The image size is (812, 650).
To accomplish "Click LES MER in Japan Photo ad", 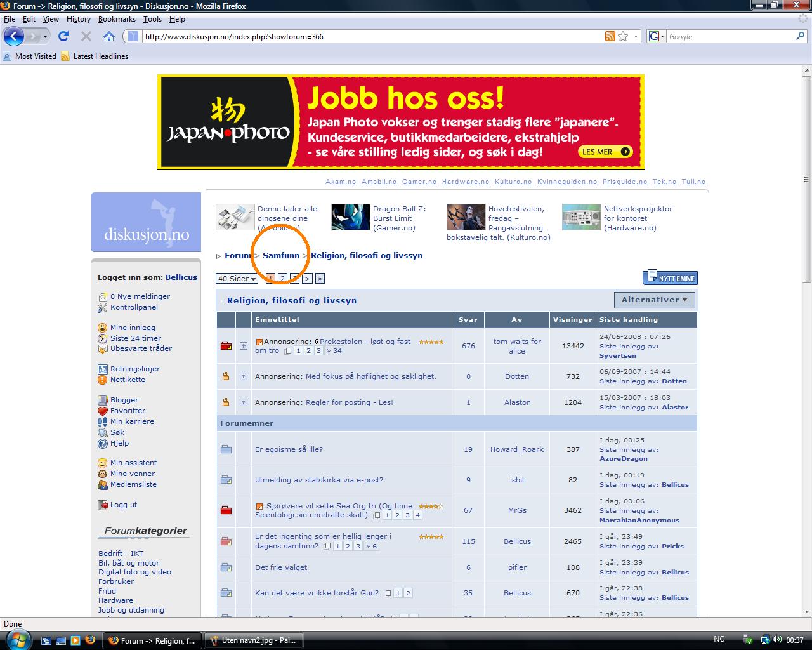I will (x=606, y=152).
